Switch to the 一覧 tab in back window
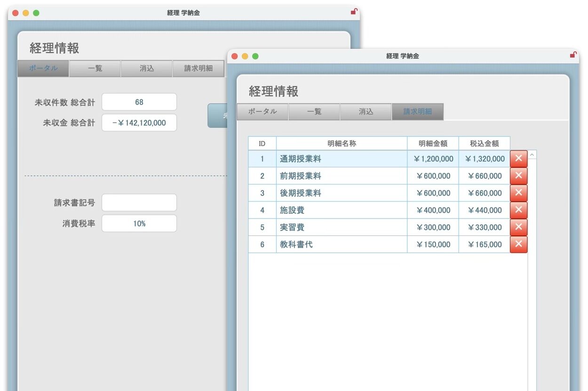The image size is (588, 391). tap(95, 68)
